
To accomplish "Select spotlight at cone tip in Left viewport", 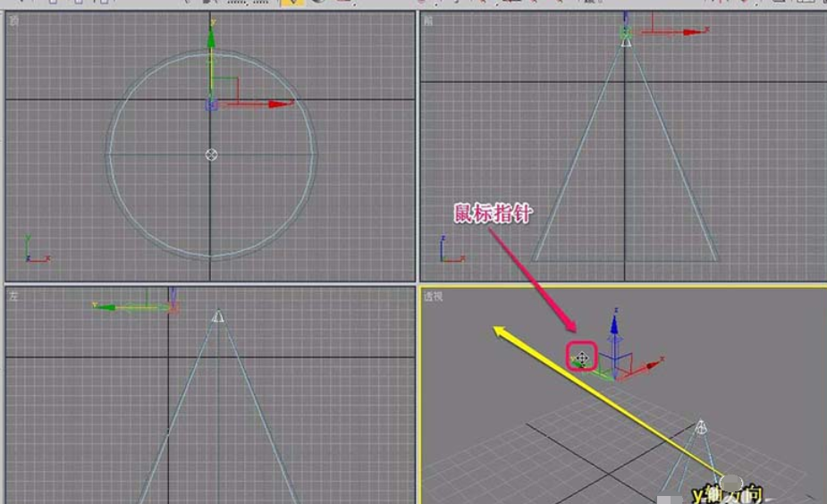I will pos(218,315).
